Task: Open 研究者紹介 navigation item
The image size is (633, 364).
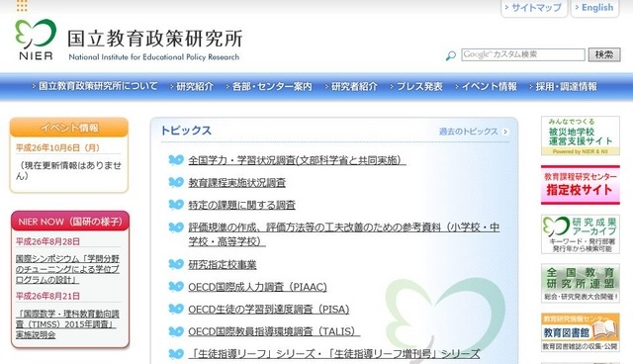Action: coord(352,86)
